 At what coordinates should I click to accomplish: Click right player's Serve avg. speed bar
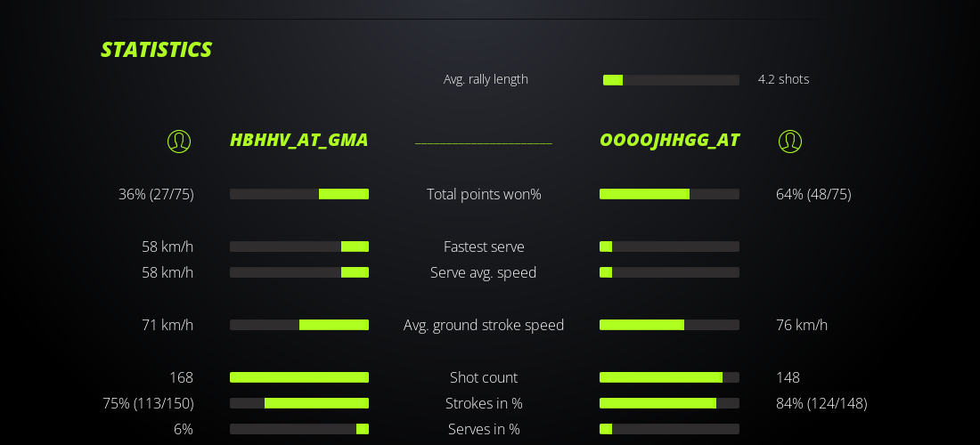pyautogui.click(x=669, y=272)
